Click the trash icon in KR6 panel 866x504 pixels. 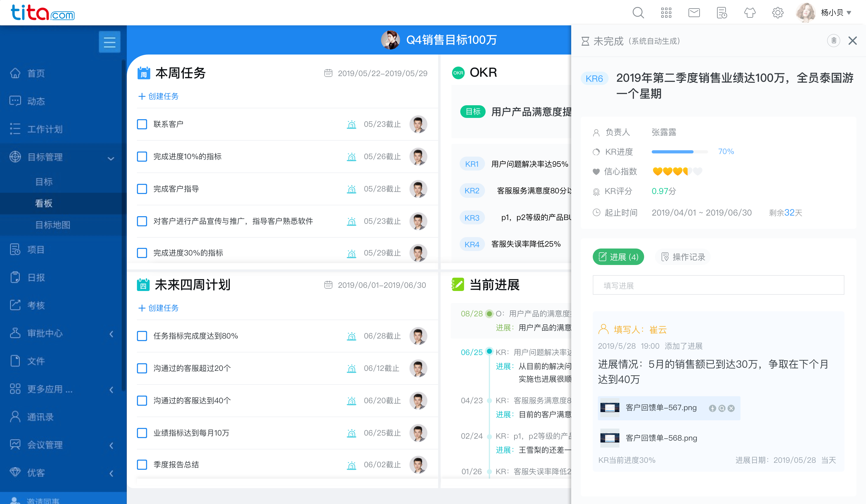pos(833,41)
